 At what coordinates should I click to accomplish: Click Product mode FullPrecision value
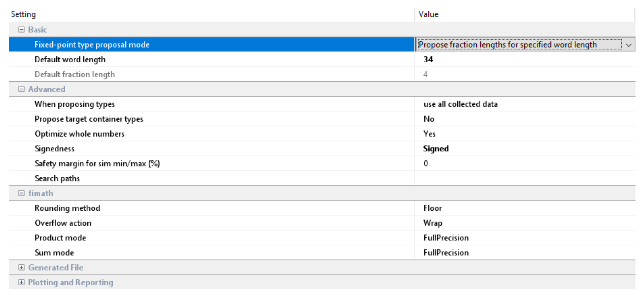pyautogui.click(x=446, y=238)
